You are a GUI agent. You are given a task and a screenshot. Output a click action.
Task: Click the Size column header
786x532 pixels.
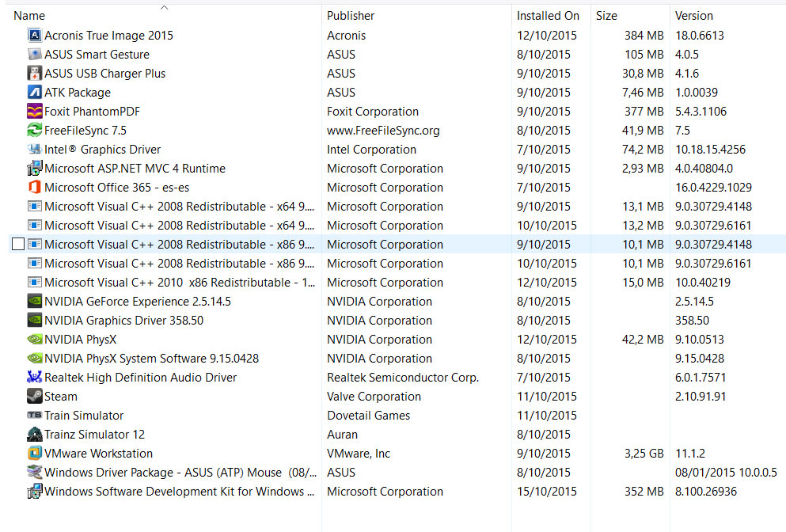[606, 16]
